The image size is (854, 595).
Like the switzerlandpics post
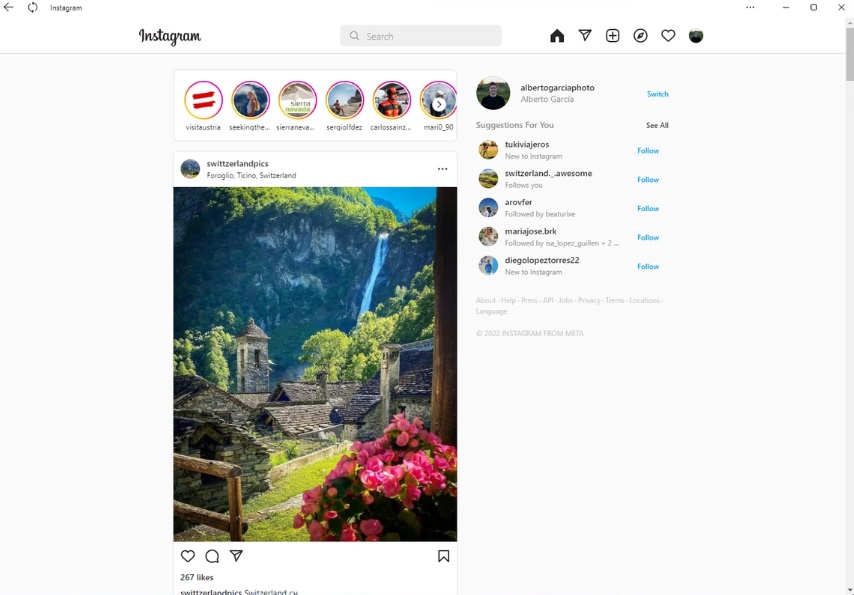[x=188, y=556]
